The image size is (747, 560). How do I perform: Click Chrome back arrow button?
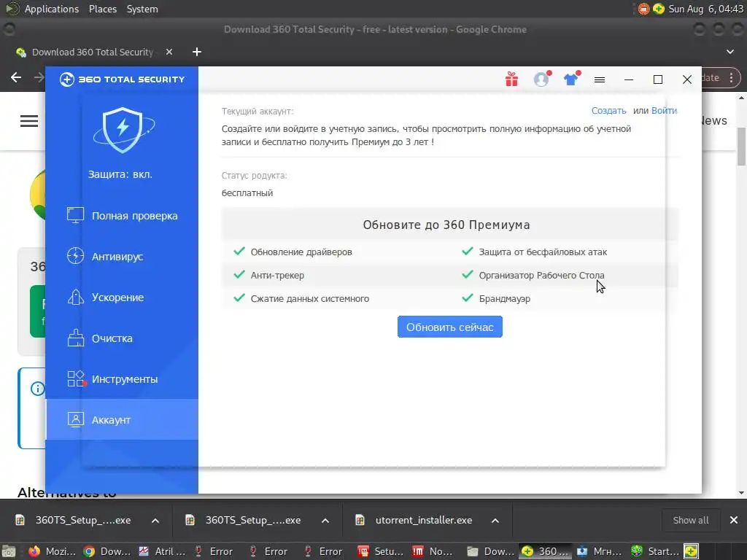click(x=16, y=77)
